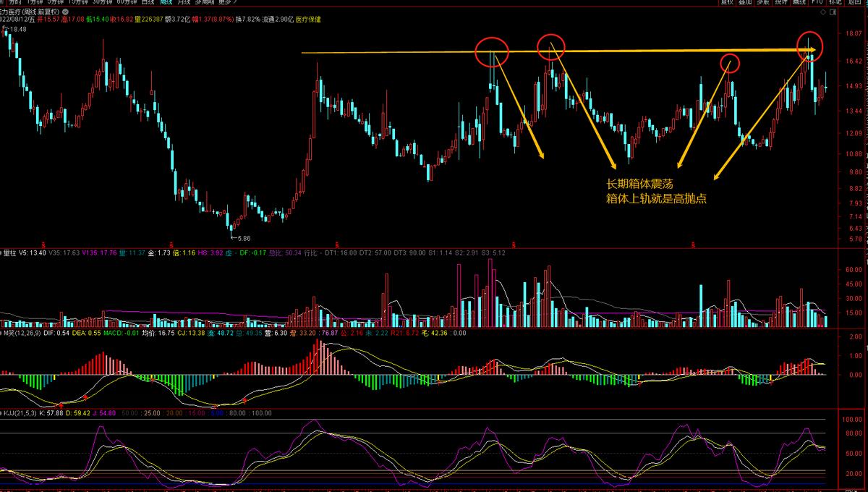Open the dropdown arrow beside stock name
The height and width of the screenshot is (492, 868).
[x=66, y=12]
